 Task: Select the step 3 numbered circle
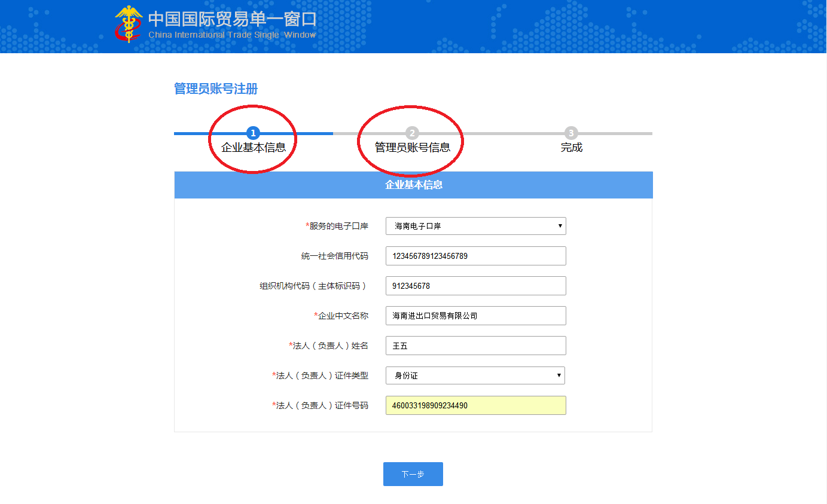pos(571,133)
